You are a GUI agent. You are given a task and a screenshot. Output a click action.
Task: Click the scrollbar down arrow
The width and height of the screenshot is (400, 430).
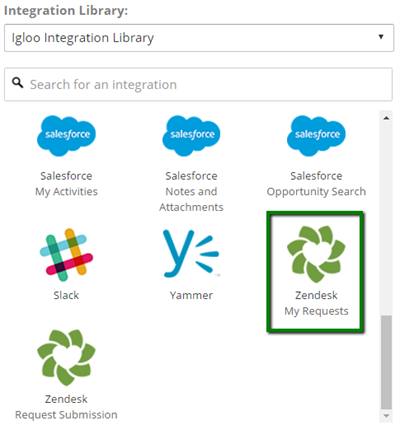coord(386,416)
